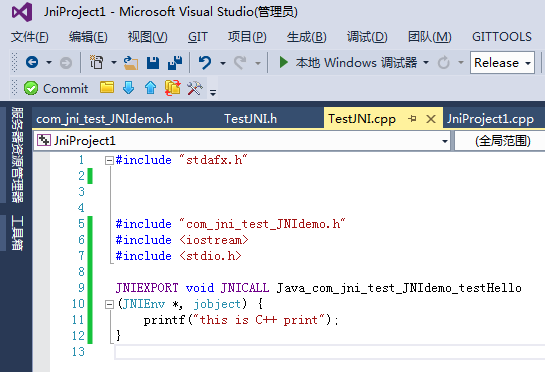545x372 pixels.
Task: Click the blue up-arrow push icon
Action: point(150,88)
